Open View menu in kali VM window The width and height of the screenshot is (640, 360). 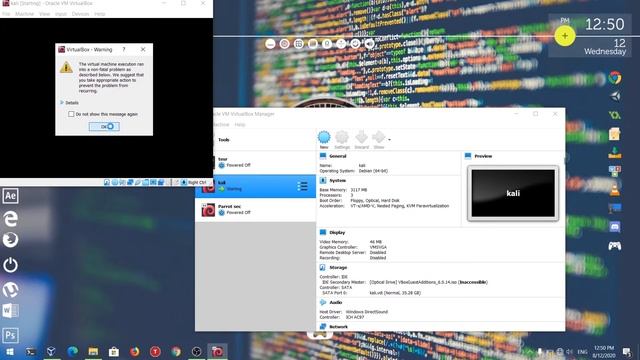[44, 14]
